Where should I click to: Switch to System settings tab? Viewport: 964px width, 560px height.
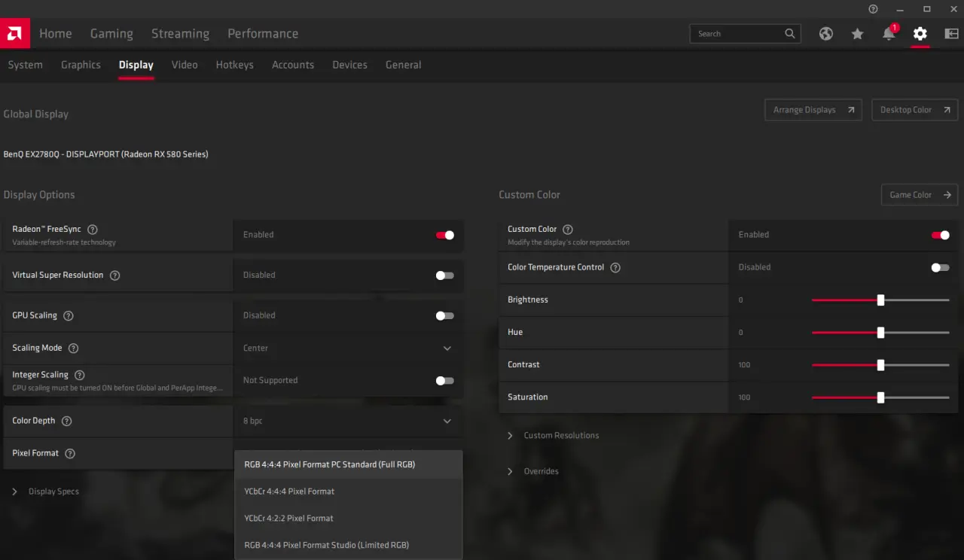point(26,65)
